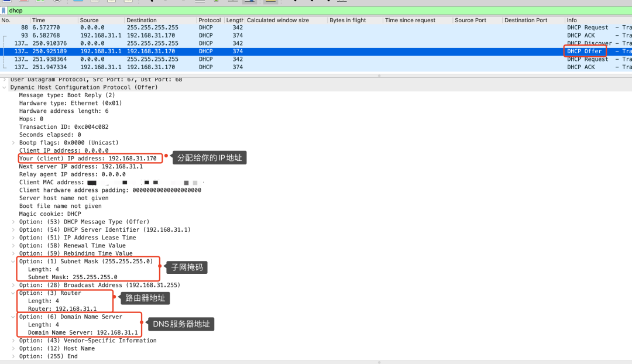
Task: Select Domain Name Server: 192.168.31.1 value line
Action: [x=83, y=332]
